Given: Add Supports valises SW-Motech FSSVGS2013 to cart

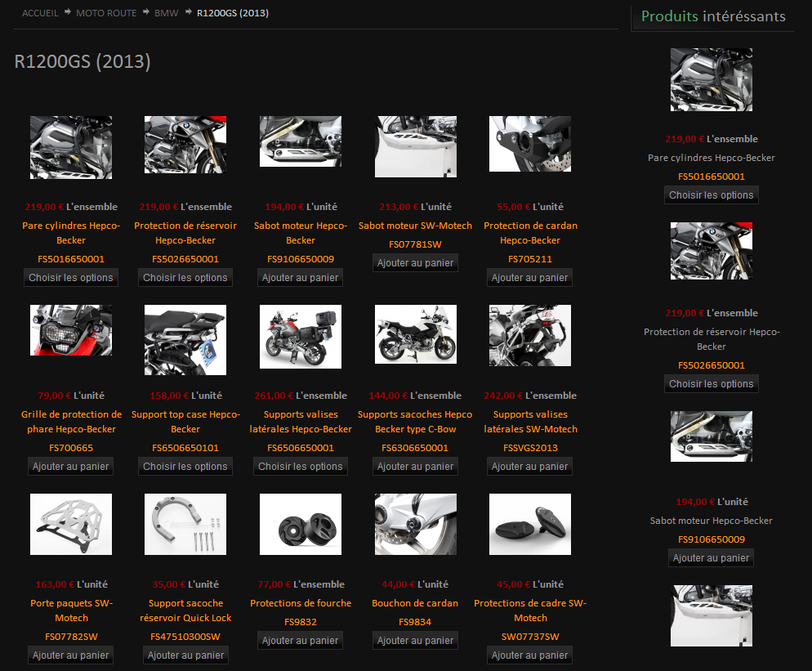Looking at the screenshot, I should [530, 467].
